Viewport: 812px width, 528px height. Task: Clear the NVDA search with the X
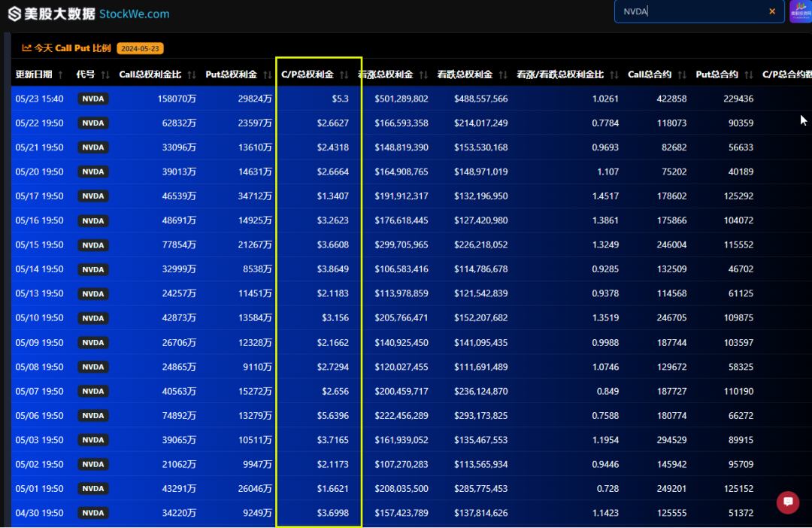[772, 11]
